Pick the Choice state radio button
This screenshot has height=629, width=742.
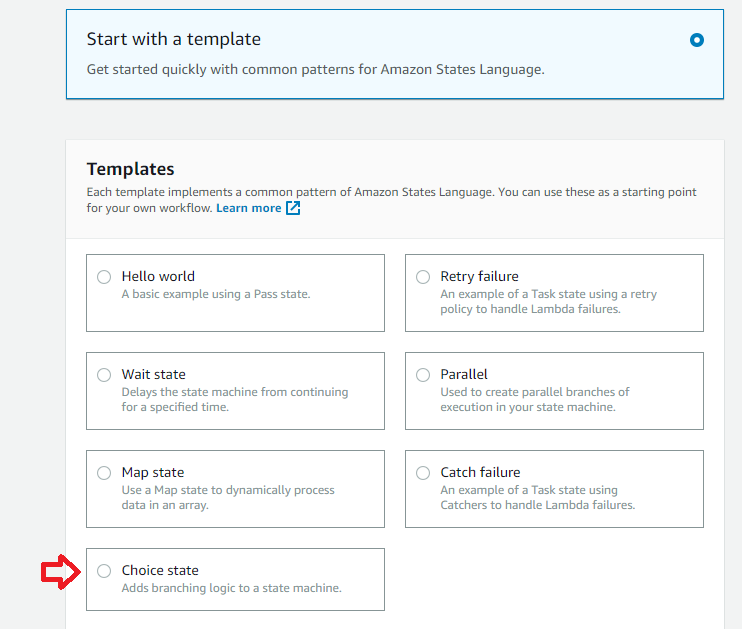point(104,571)
